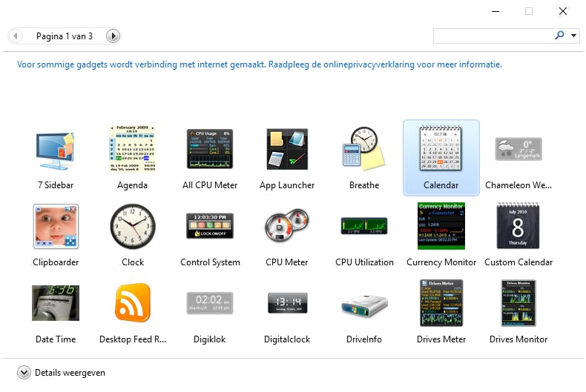
Task: Select the Currency Monitor gadget
Action: click(x=441, y=226)
